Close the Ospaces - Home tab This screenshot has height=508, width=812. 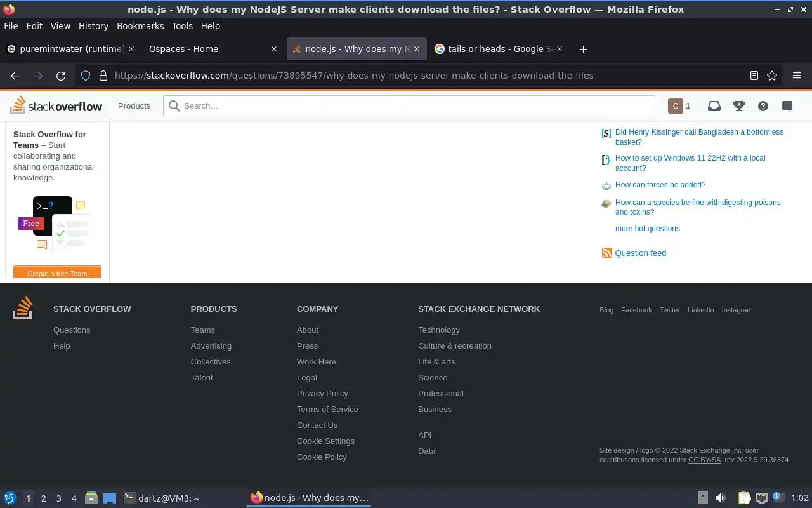pos(274,49)
